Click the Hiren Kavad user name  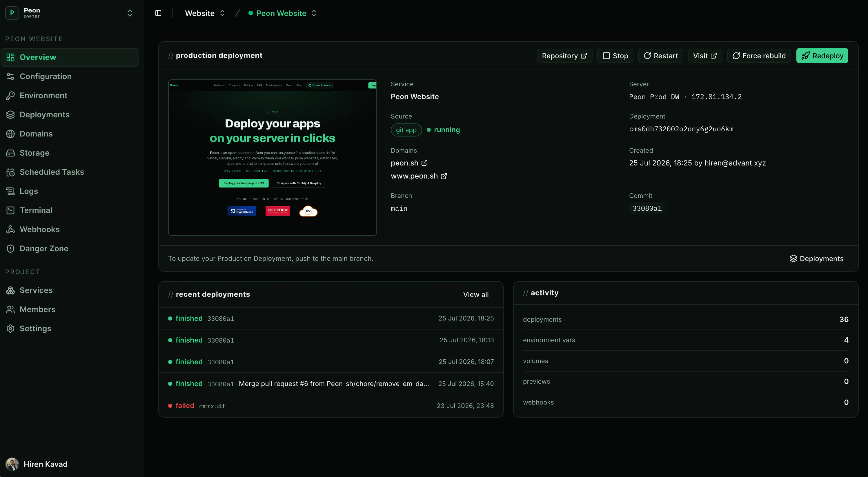(46, 464)
